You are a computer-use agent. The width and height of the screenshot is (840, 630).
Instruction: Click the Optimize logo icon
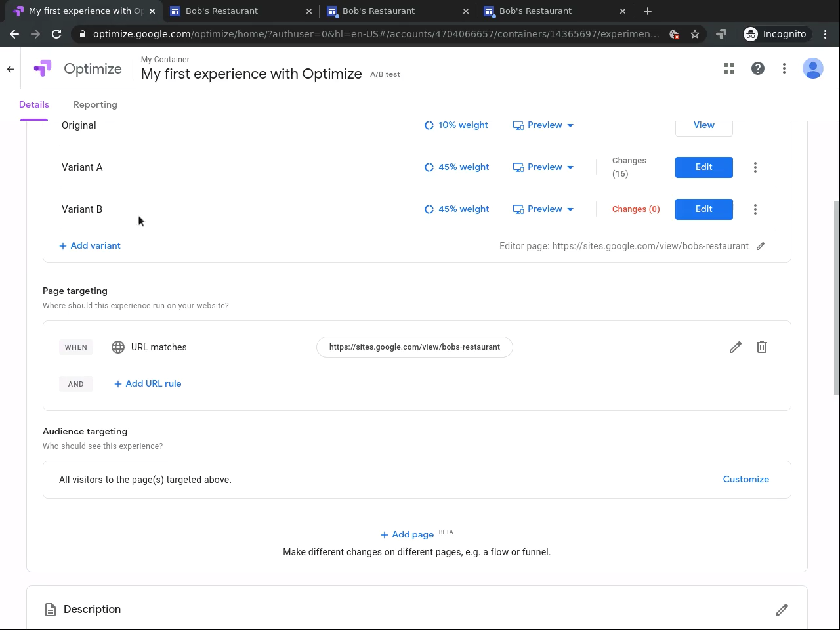43,68
